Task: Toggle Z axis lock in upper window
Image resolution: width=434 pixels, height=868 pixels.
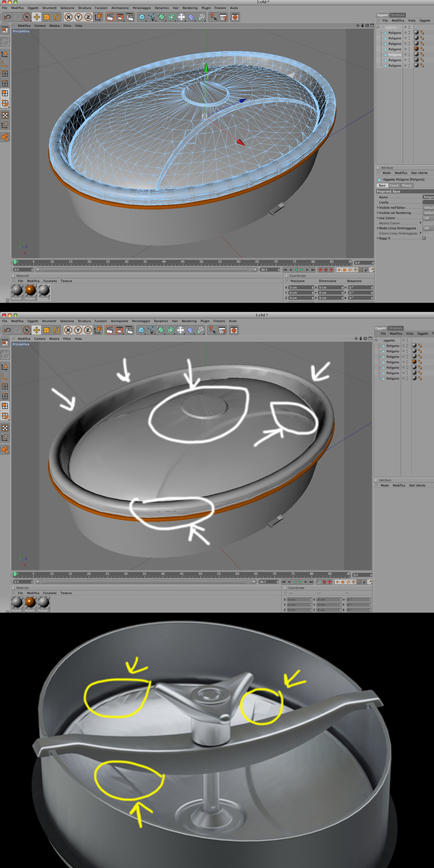Action: coord(88,17)
